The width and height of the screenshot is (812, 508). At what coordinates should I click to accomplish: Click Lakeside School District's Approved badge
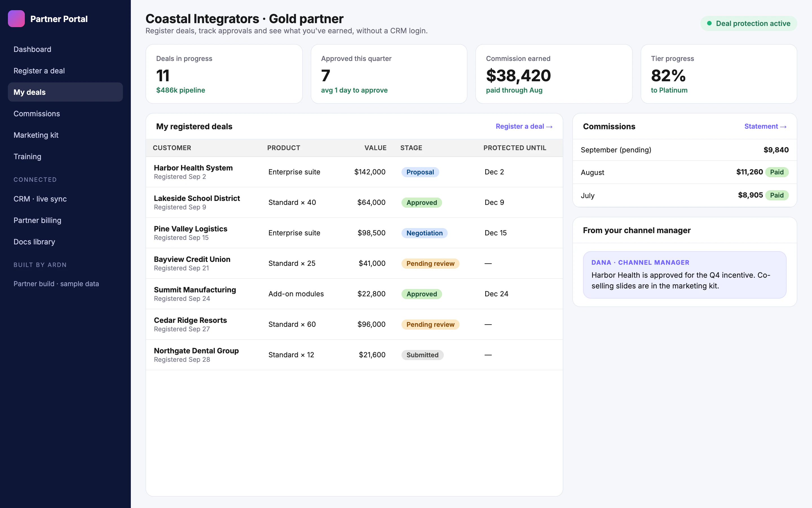tap(422, 203)
